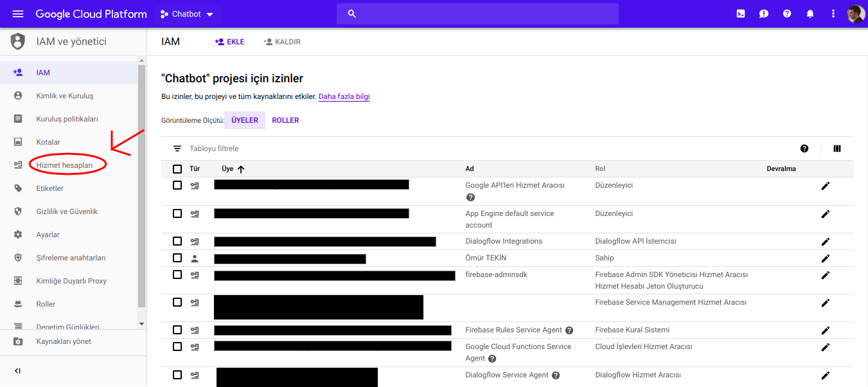Click edit pencil for Dialogflow Integrations row
Screen dimensions: 868x387
point(826,242)
